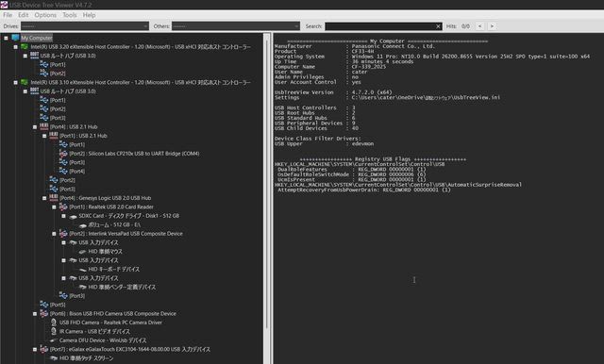
Task: Open the File menu
Action: [8, 15]
